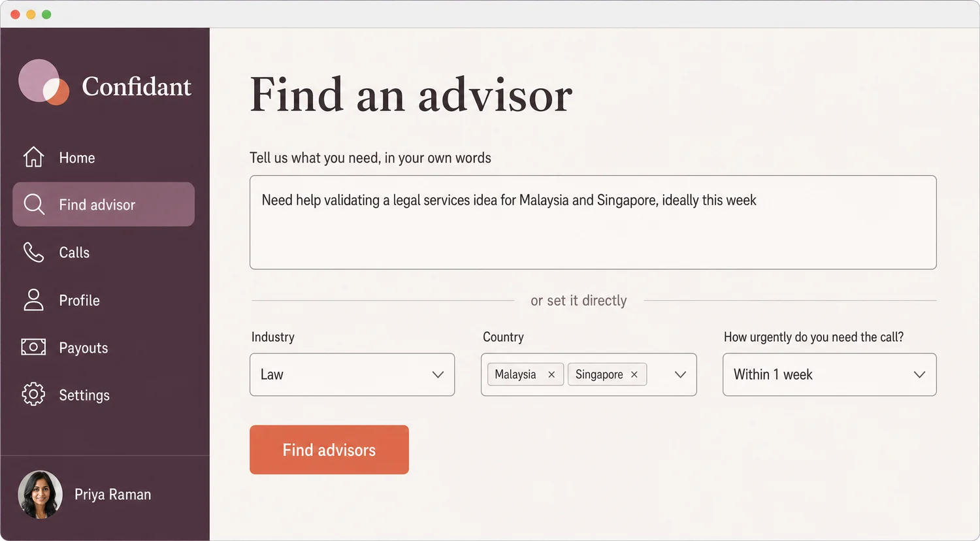Expand the Country multi-select chevron
This screenshot has width=980, height=541.
pyautogui.click(x=680, y=374)
